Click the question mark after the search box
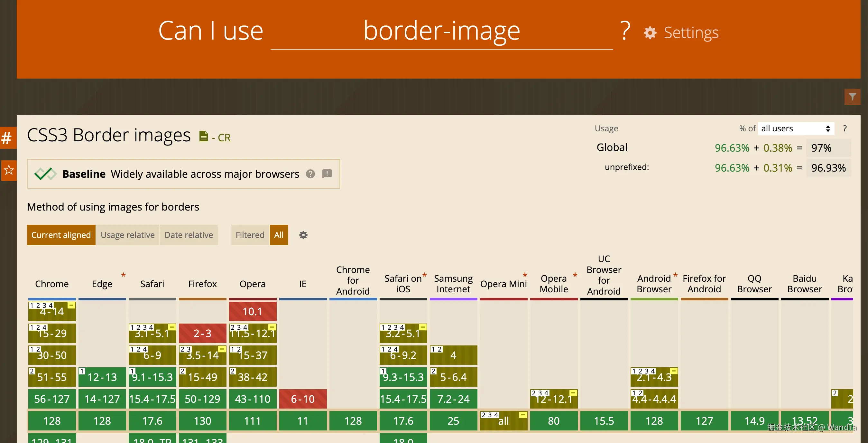This screenshot has height=443, width=868. tap(625, 31)
